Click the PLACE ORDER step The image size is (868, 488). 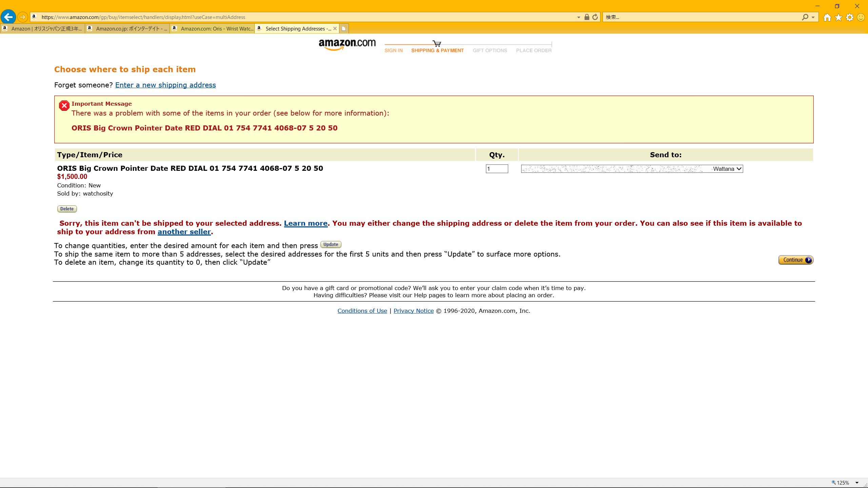coord(534,50)
